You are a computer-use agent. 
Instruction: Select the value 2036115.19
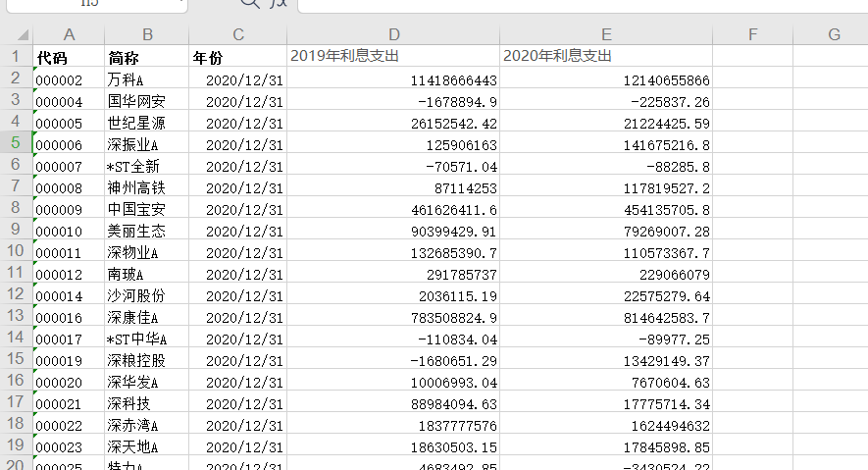click(x=393, y=293)
